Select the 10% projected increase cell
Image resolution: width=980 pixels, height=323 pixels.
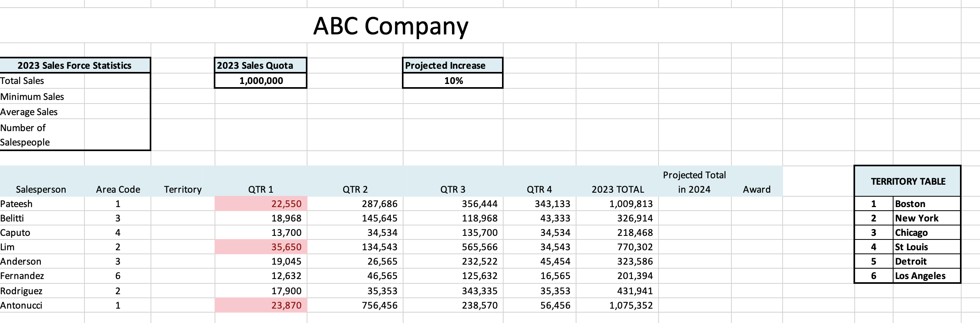(453, 81)
